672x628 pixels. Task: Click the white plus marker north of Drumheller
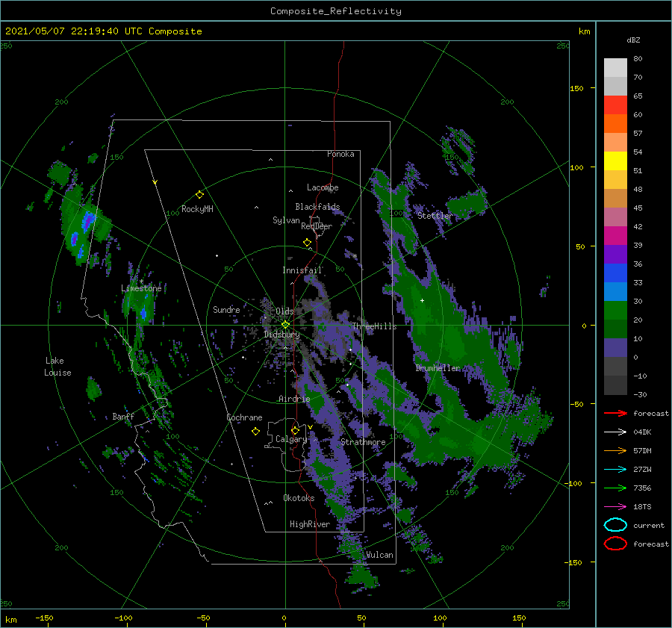coord(422,300)
